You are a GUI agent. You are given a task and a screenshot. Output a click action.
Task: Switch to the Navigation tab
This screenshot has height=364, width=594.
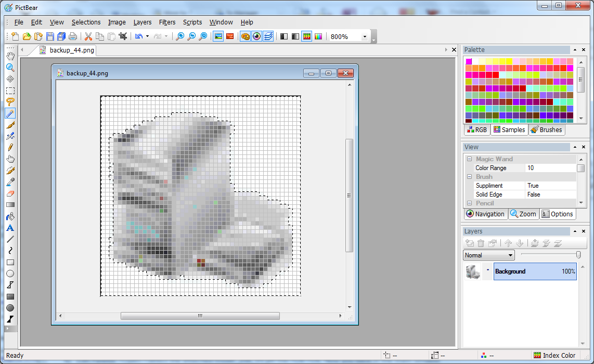485,214
